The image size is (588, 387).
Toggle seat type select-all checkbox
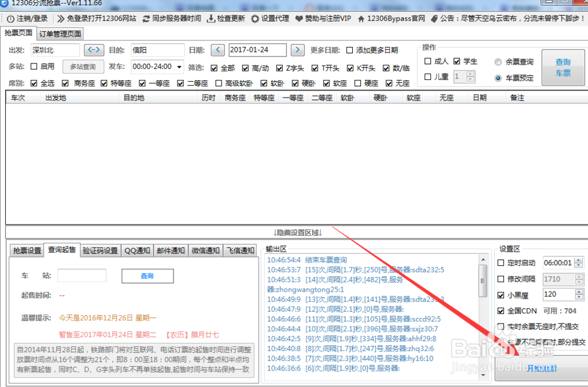point(34,84)
